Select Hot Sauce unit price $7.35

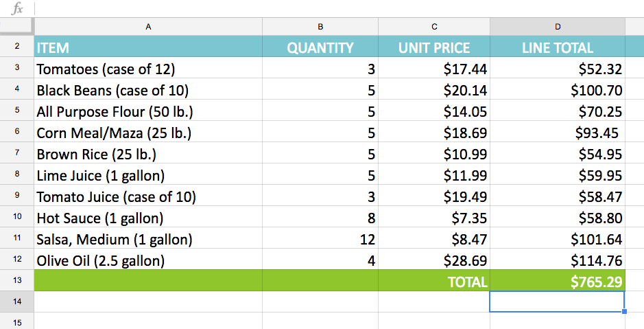(433, 218)
